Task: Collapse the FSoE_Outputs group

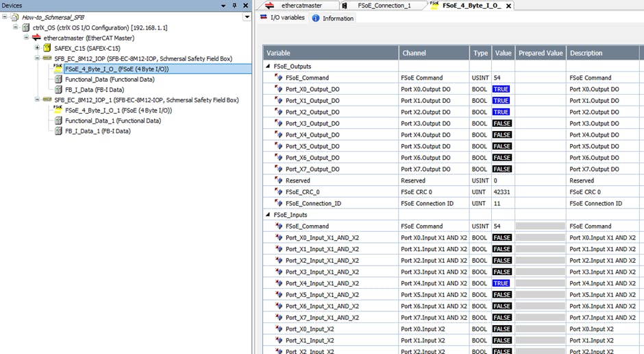Action: (x=269, y=67)
